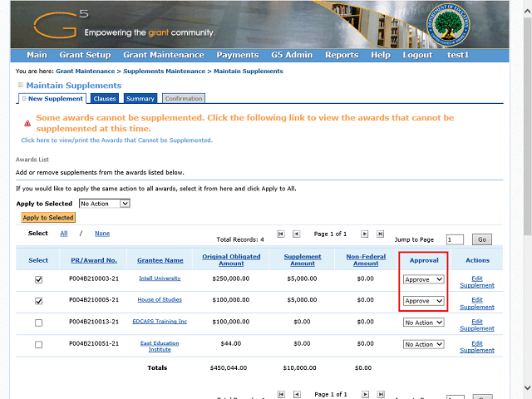Uncheck the Intell University award checkbox
Viewport: 532px width, 399px height.
[x=38, y=279]
